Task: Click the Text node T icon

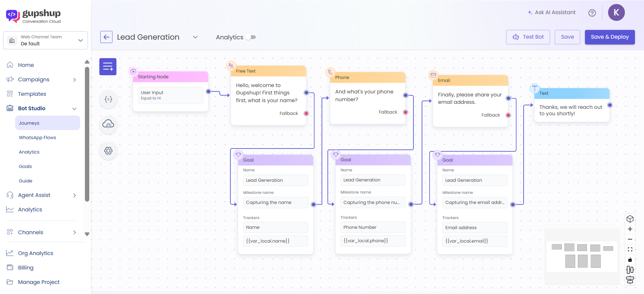Action: pos(535,88)
